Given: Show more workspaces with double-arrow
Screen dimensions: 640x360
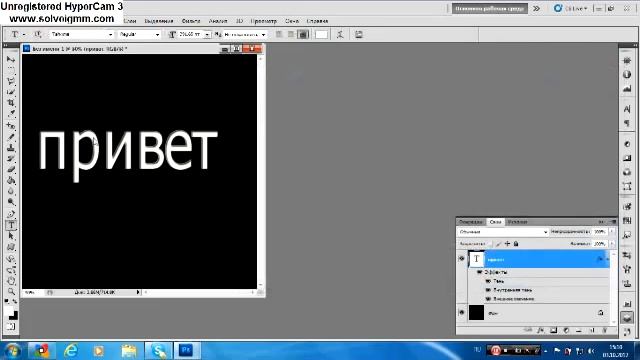Looking at the screenshot, I should (x=536, y=8).
